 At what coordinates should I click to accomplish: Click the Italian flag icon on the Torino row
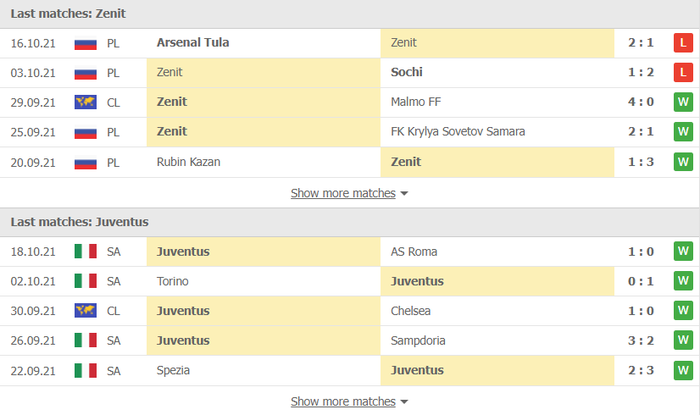(x=85, y=282)
